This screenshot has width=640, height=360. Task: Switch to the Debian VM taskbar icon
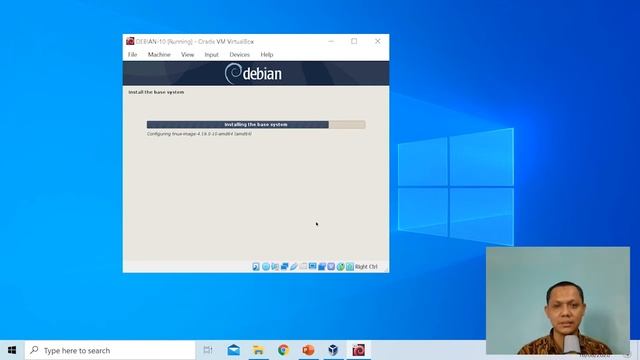(x=358, y=350)
